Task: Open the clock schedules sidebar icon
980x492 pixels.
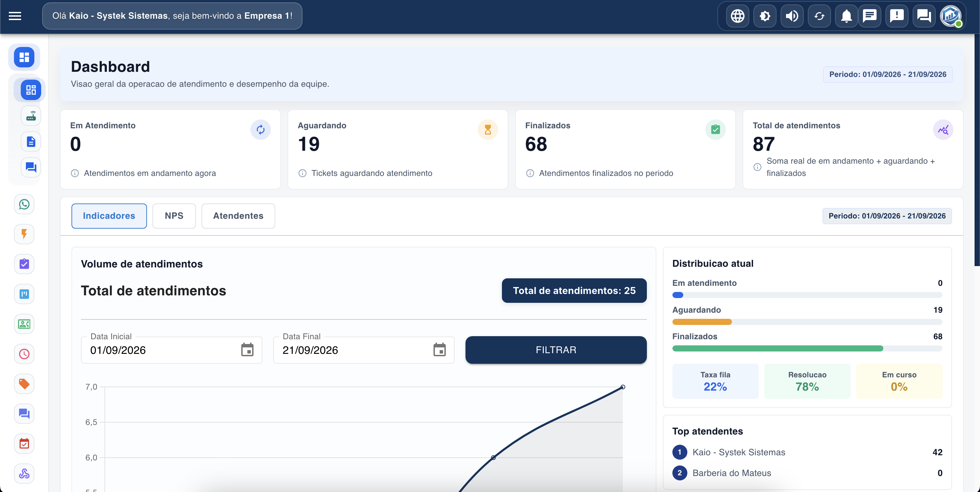Action: (24, 354)
